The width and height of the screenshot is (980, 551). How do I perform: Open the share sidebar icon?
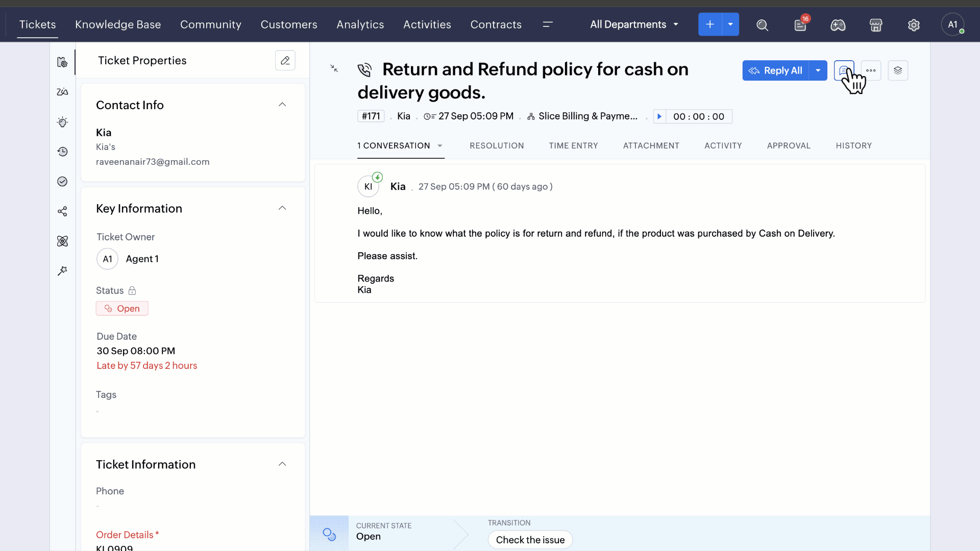62,211
